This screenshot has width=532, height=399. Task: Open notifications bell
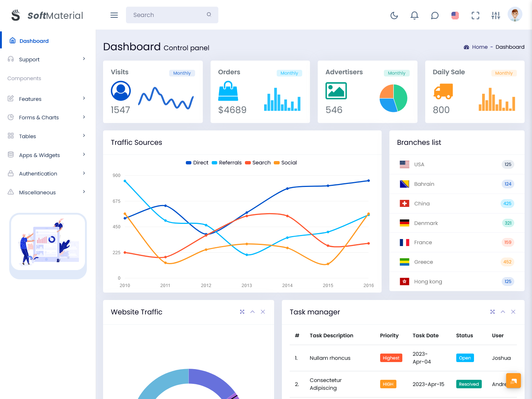[415, 15]
